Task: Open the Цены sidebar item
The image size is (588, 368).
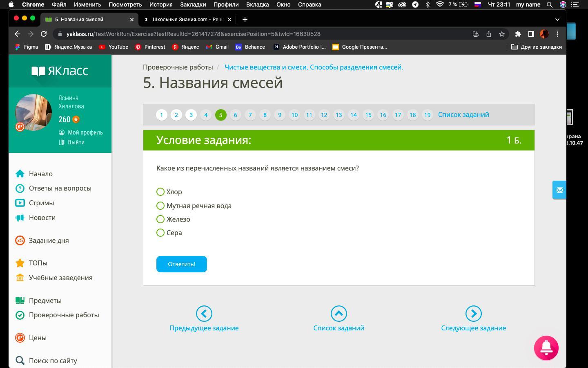Action: click(x=31, y=338)
